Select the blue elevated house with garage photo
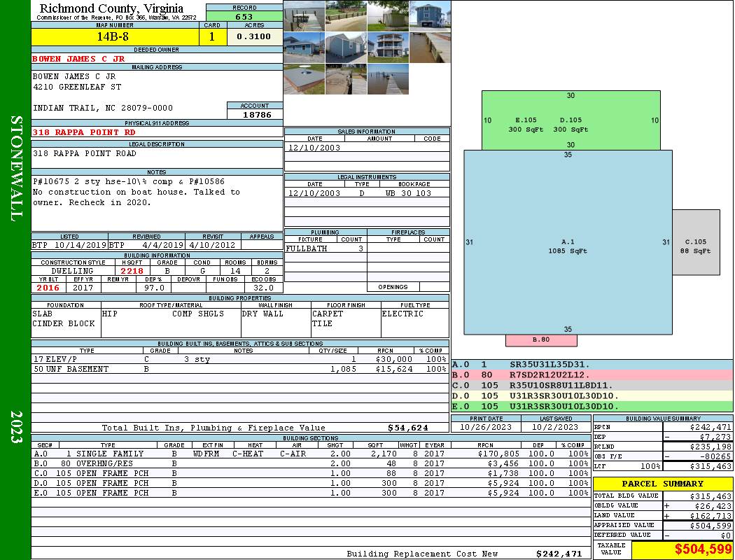735x560 pixels. (429, 15)
